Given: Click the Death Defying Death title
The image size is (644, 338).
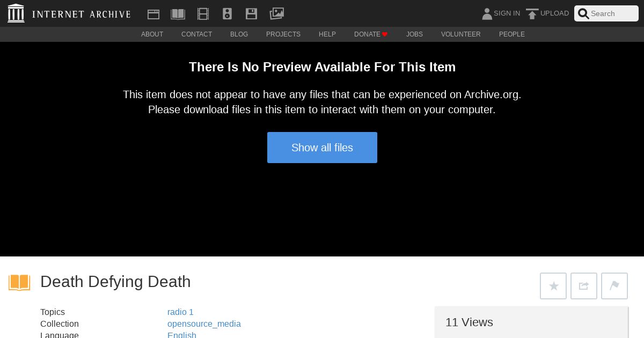Looking at the screenshot, I should [x=115, y=282].
